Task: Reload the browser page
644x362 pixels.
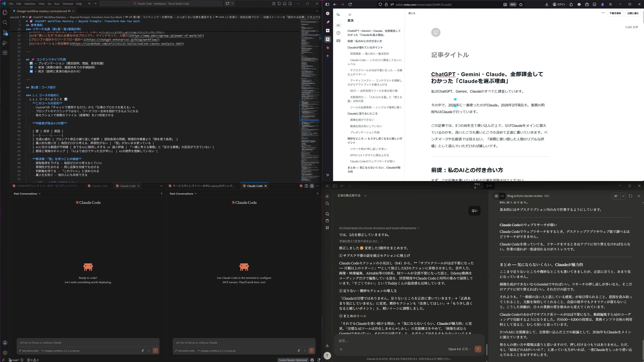Action: (350, 4)
